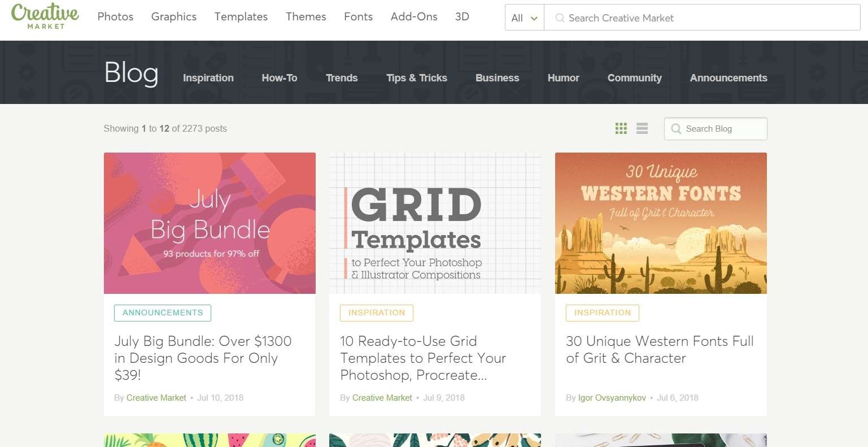Click the Jul 9, 2018 date text
Image resolution: width=868 pixels, height=447 pixels.
click(x=444, y=398)
